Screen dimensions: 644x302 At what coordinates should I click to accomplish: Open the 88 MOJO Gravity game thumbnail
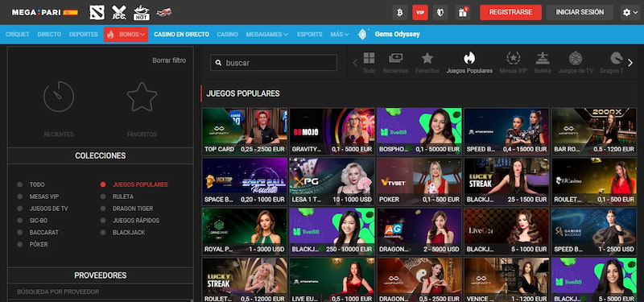(332, 131)
